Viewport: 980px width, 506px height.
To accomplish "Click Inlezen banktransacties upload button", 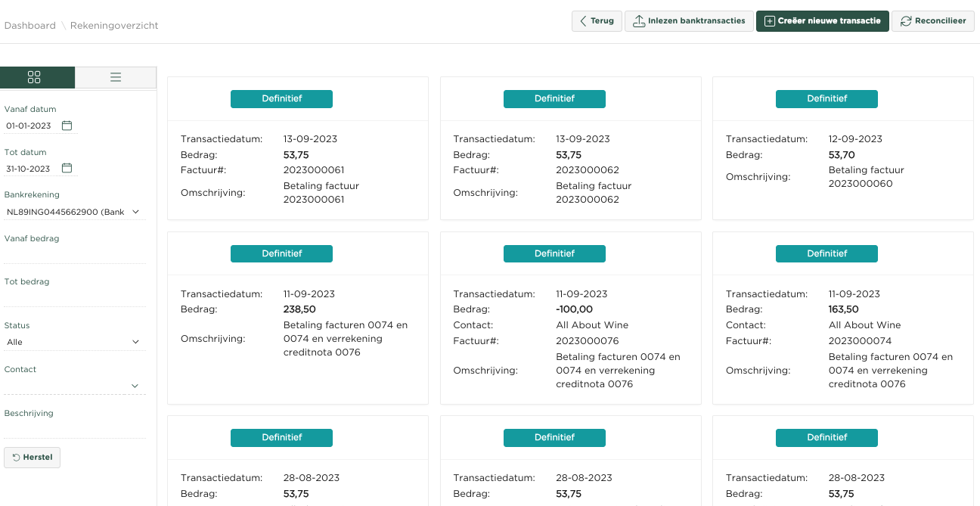I will pyautogui.click(x=688, y=21).
